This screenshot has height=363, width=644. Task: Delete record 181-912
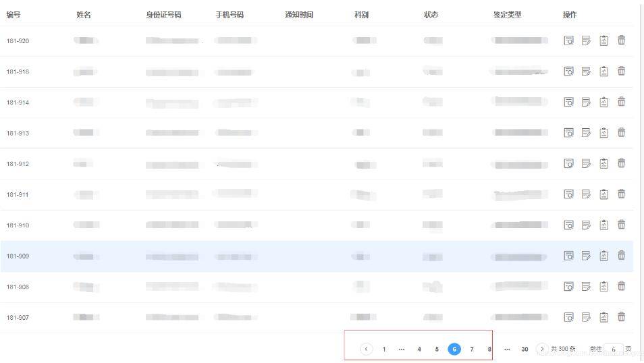click(x=622, y=163)
